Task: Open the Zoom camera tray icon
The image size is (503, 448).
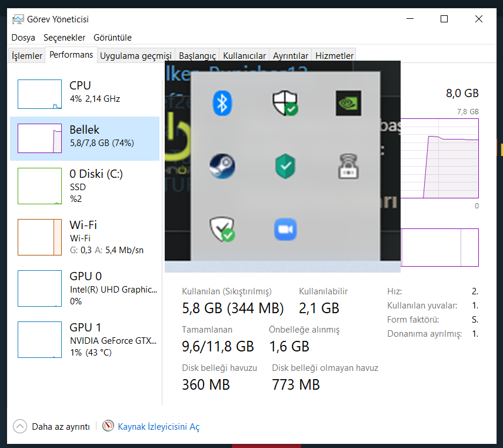Action: (285, 230)
